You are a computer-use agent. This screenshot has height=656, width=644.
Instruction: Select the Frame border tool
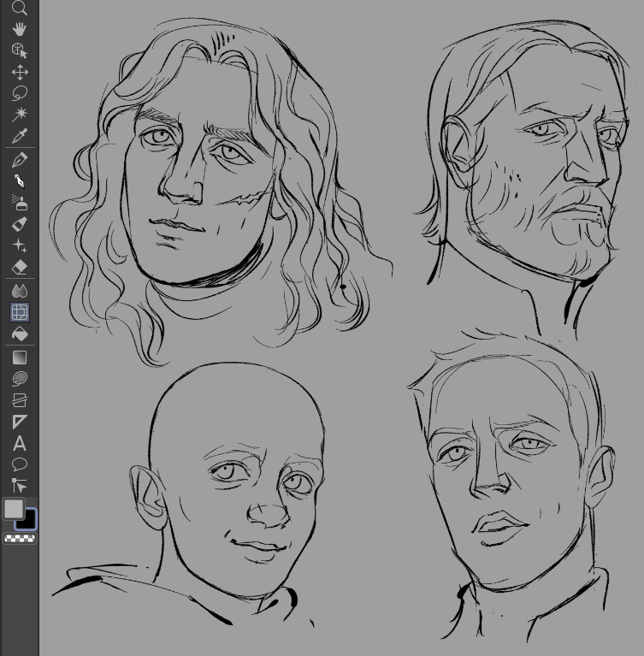(20, 400)
